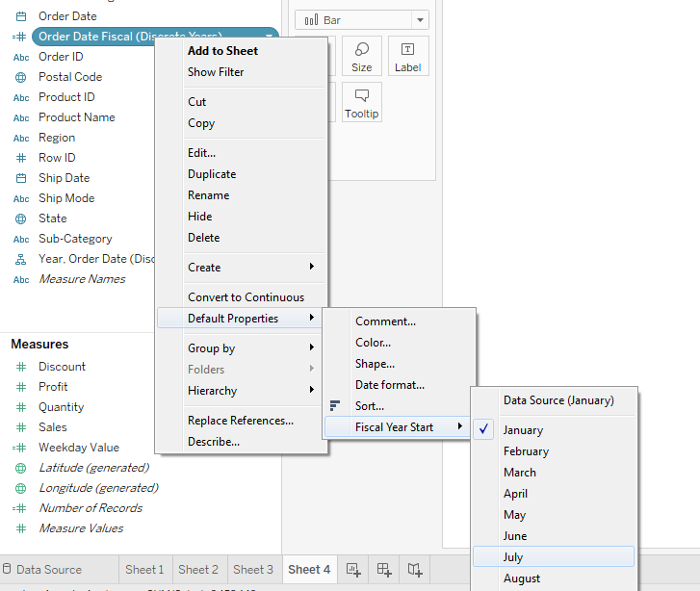Select the Profit measure field
Image resolution: width=700 pixels, height=591 pixels.
click(x=53, y=387)
